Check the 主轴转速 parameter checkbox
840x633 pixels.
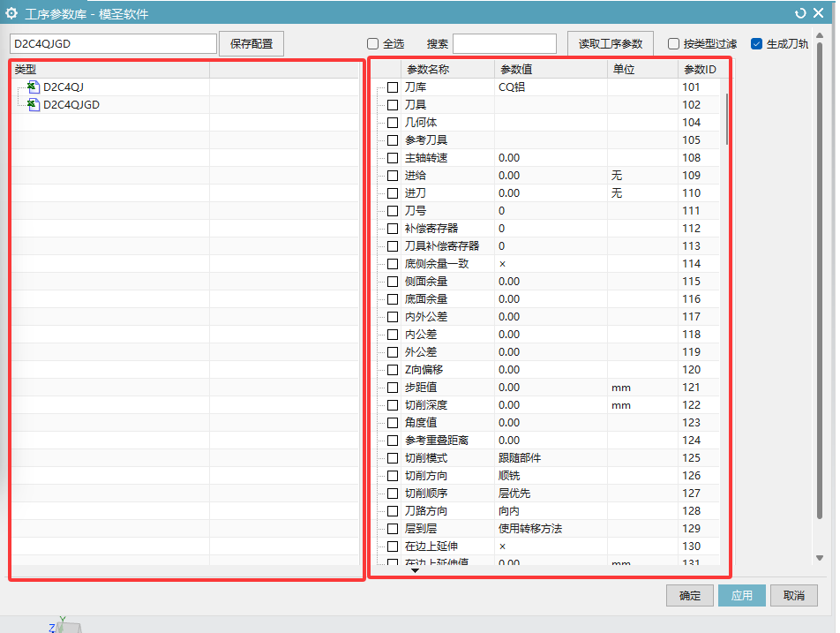tap(393, 158)
